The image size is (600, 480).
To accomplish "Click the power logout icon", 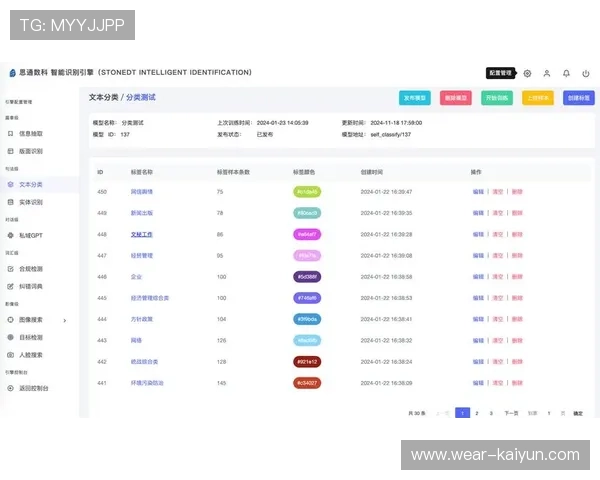I will [x=585, y=73].
